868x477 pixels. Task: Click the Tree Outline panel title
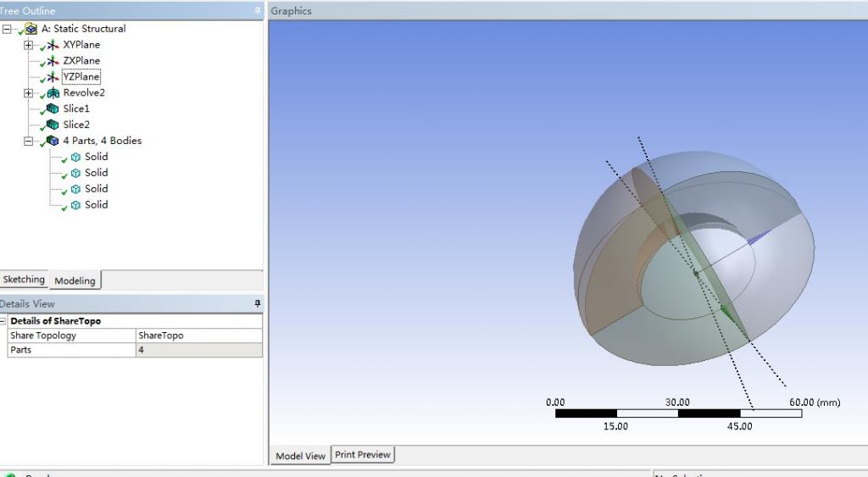pyautogui.click(x=27, y=11)
